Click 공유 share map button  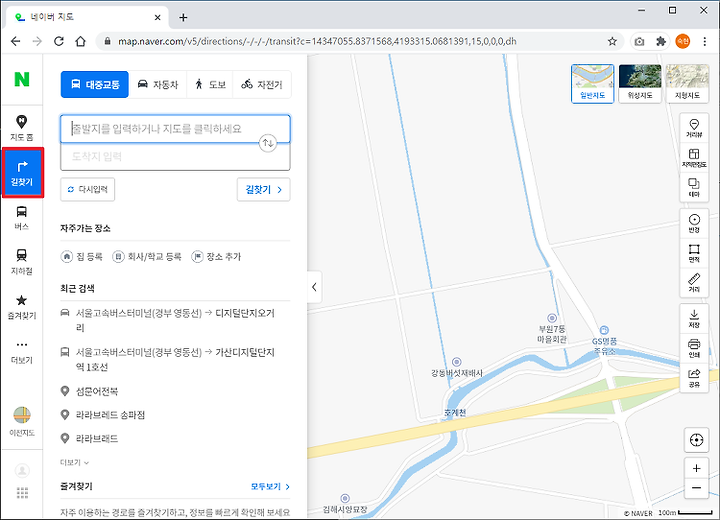click(694, 378)
